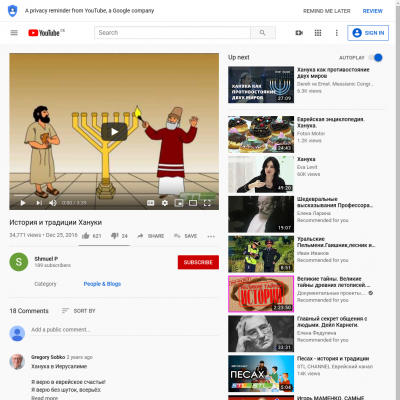Mute the video volume
This screenshot has height=400, width=400.
coord(53,203)
